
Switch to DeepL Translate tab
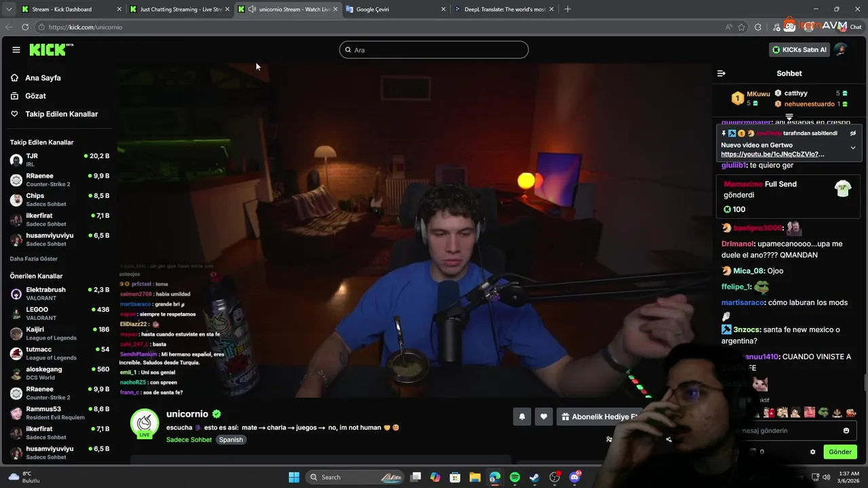tap(505, 9)
